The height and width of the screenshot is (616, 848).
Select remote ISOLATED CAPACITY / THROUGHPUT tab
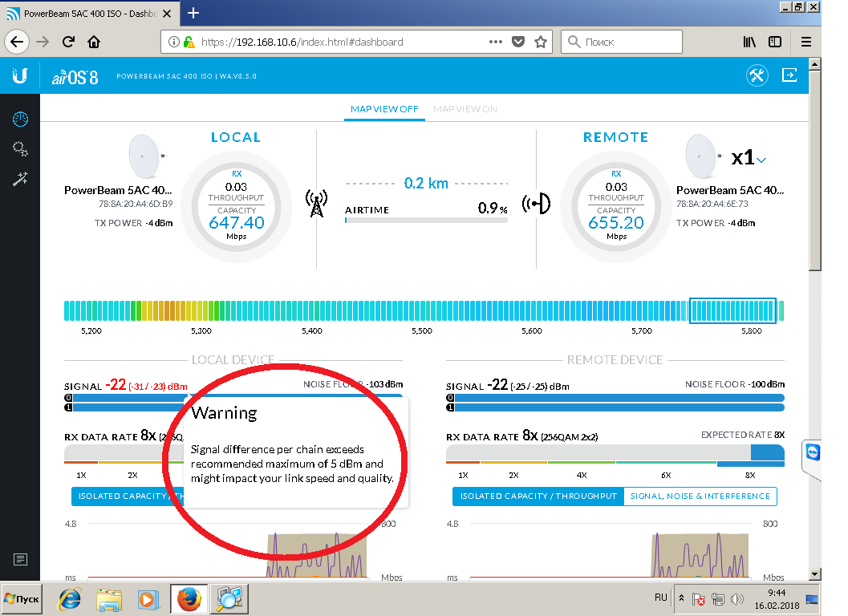tap(538, 496)
